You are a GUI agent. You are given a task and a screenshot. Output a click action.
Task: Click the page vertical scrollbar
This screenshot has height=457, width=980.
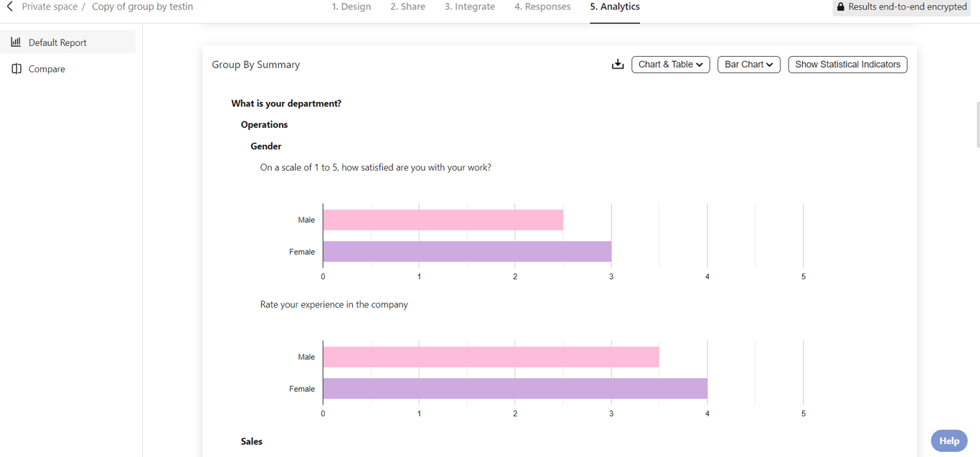(976, 125)
